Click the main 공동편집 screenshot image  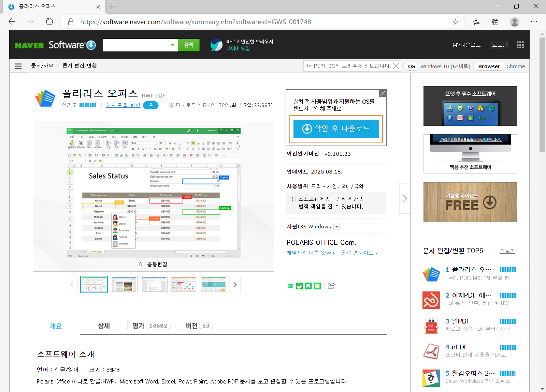point(154,193)
